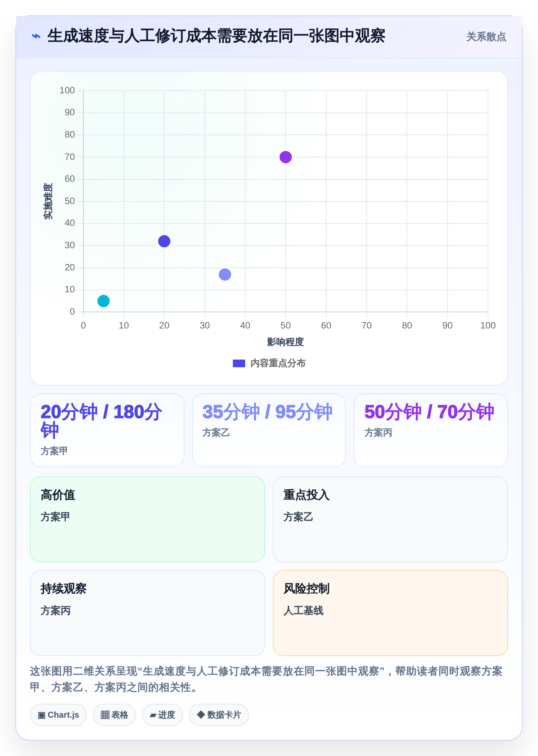The height and width of the screenshot is (756, 538).
Task: Click the 数据卡片 tag chip
Action: [x=219, y=715]
